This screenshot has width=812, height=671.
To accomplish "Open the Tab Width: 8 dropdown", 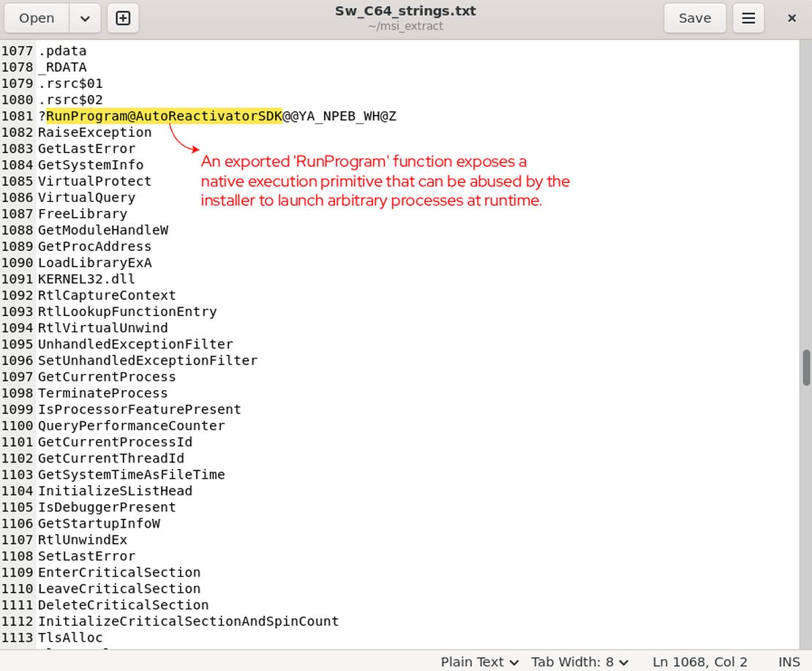I will point(579,661).
